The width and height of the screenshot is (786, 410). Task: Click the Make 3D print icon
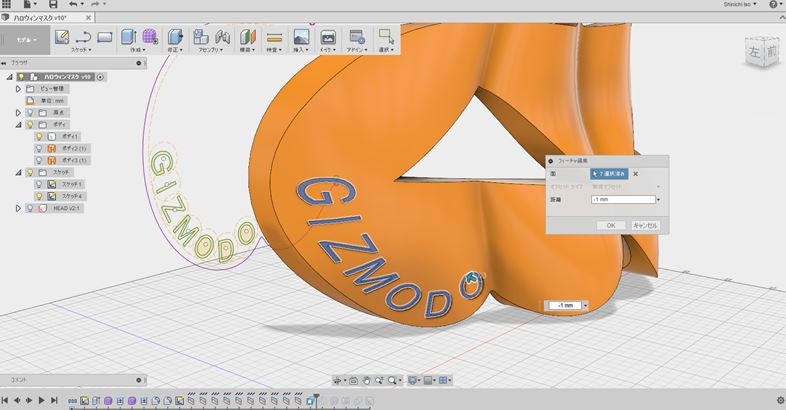pyautogui.click(x=328, y=37)
